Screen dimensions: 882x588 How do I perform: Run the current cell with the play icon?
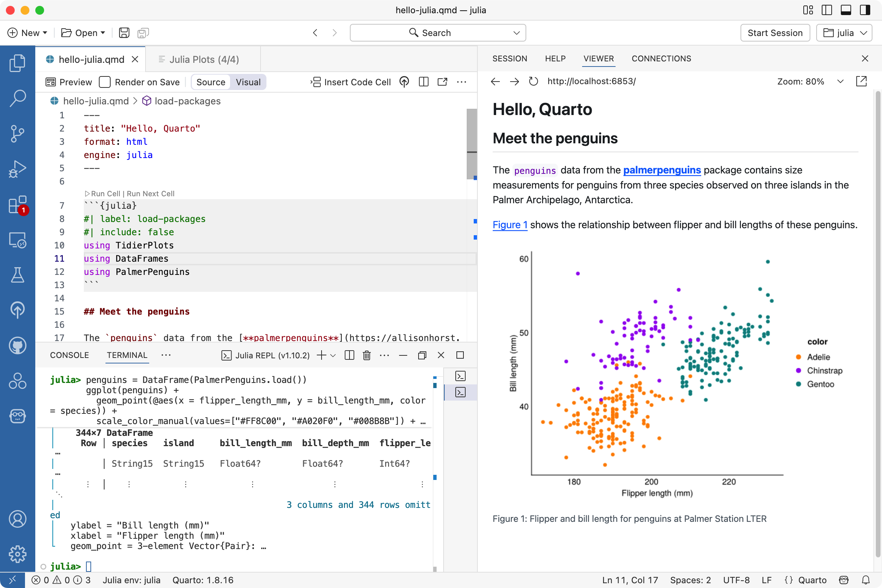87,194
